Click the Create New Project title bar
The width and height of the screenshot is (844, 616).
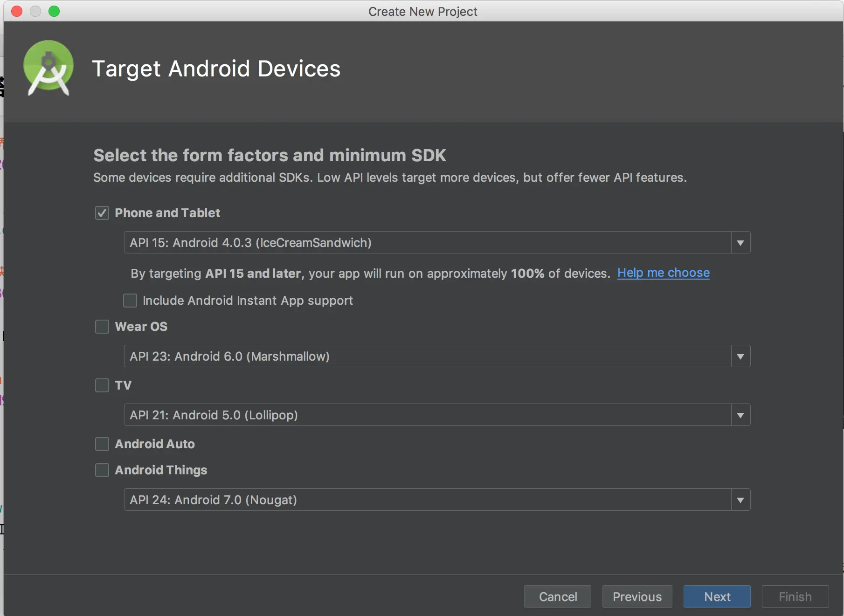pyautogui.click(x=422, y=11)
